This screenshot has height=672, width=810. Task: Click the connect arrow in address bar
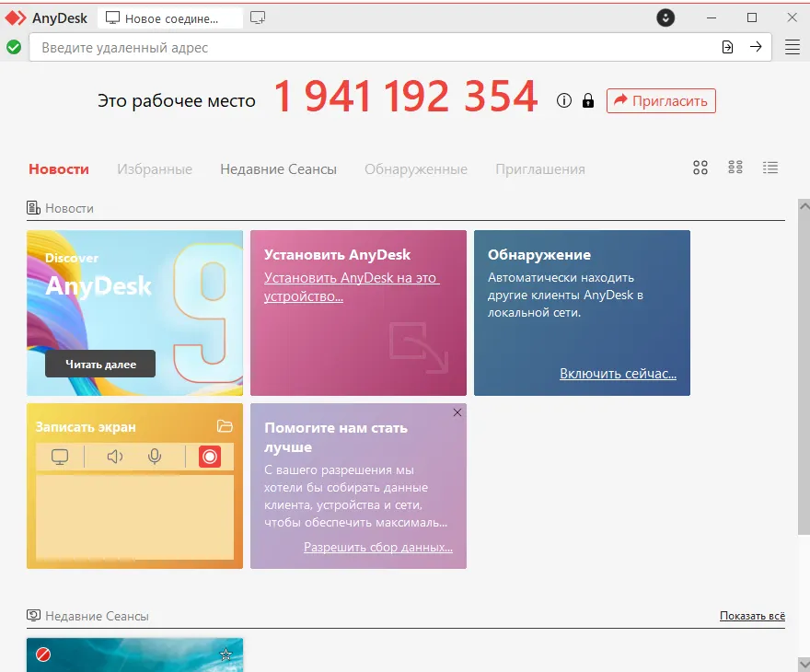pos(756,47)
